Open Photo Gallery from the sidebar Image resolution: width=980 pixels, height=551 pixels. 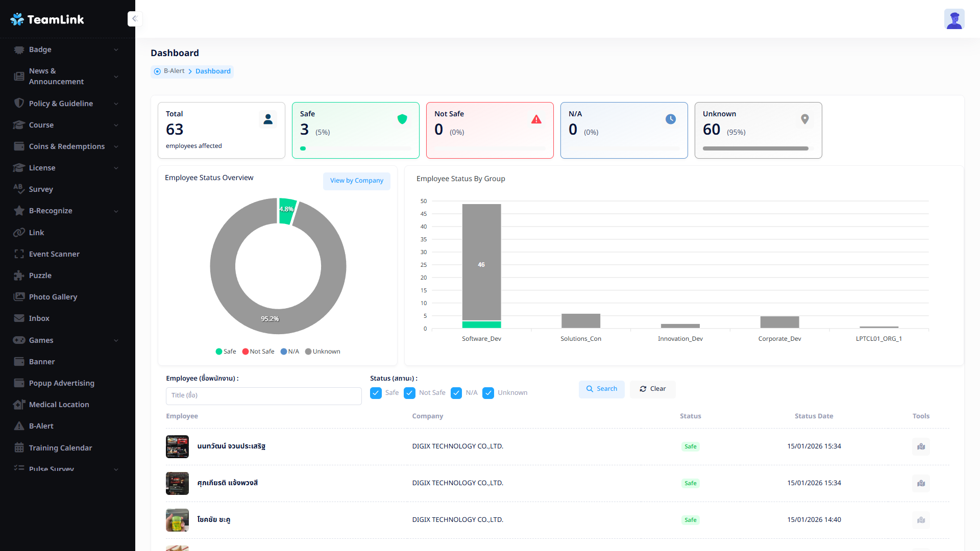pyautogui.click(x=53, y=297)
